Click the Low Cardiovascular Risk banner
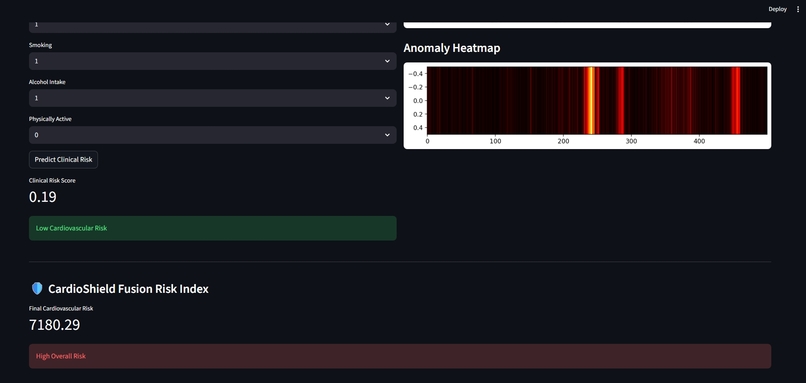 tap(212, 228)
